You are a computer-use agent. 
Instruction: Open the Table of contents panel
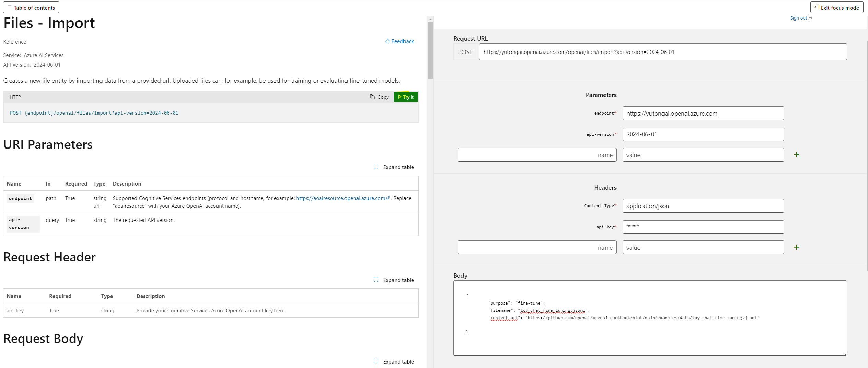pos(31,7)
